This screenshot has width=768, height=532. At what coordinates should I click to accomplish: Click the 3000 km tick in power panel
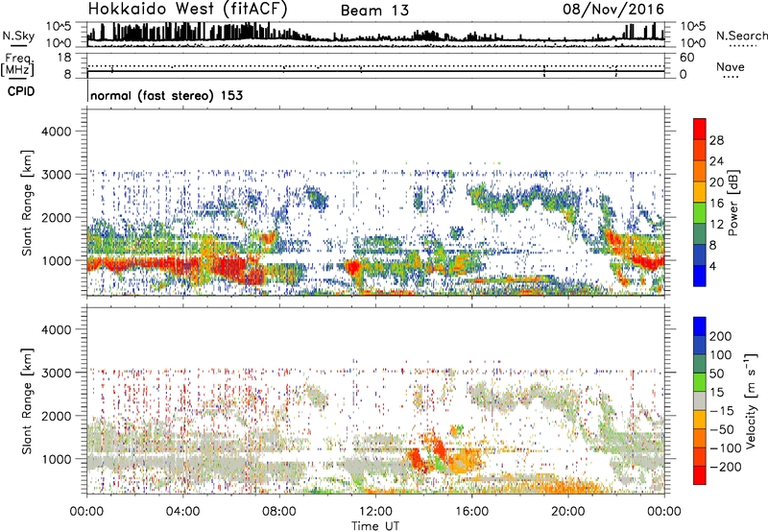coord(56,175)
